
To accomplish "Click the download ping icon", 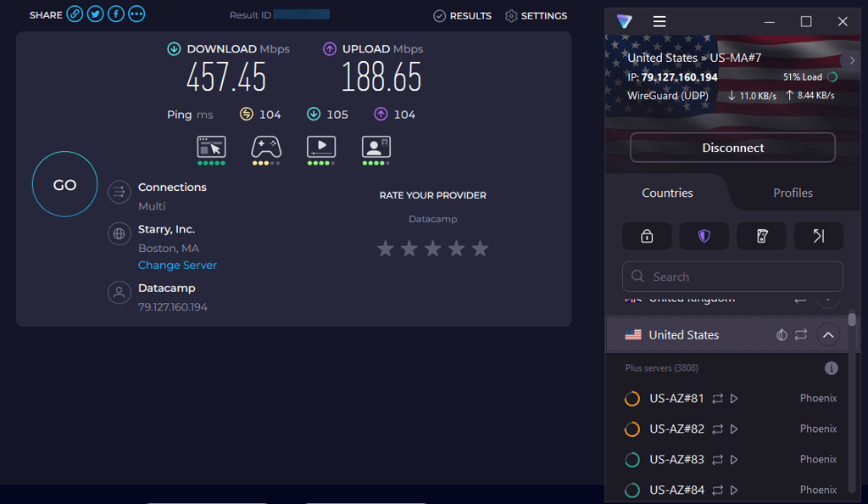I will 314,114.
